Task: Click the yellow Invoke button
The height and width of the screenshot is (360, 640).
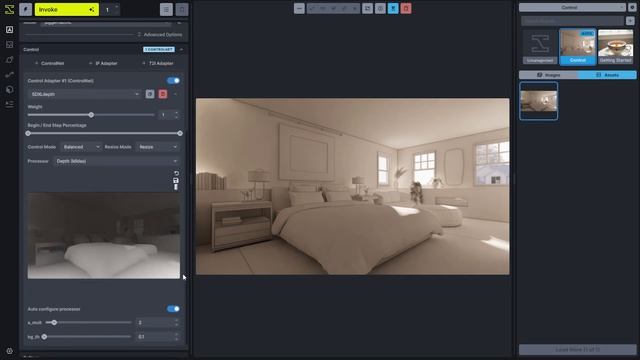Action: click(67, 9)
